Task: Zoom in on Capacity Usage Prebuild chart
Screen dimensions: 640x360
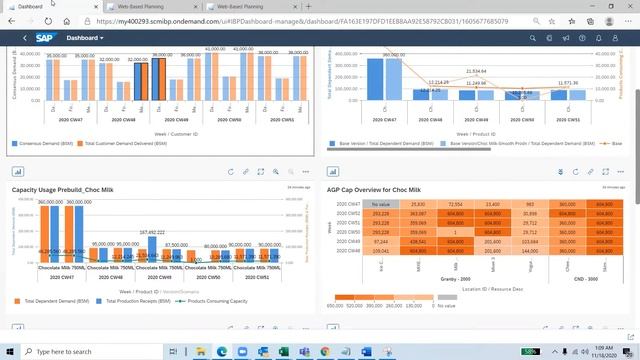Action: click(x=276, y=172)
